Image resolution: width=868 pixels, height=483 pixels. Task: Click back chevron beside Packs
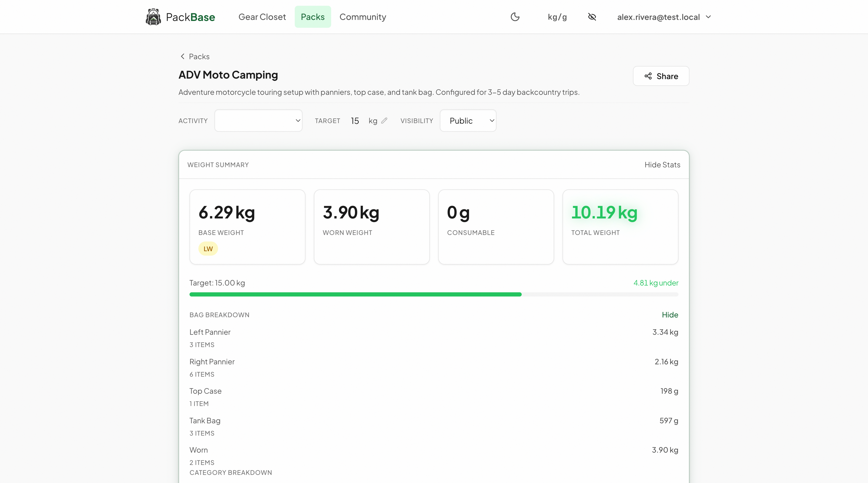click(x=182, y=56)
